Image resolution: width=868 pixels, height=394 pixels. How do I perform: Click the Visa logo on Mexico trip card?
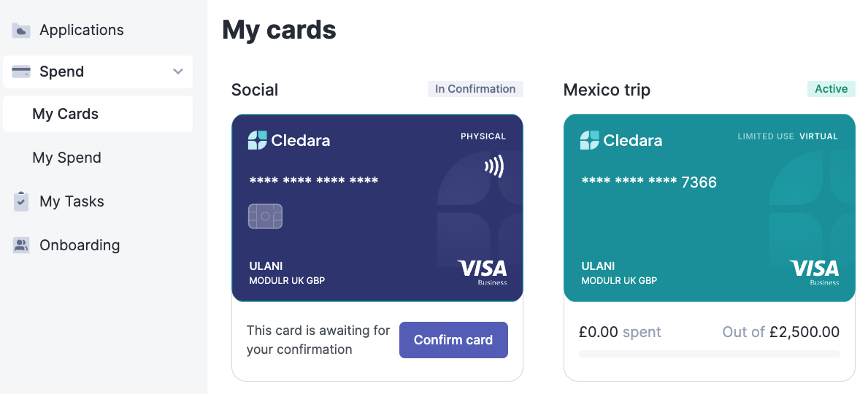[x=815, y=272]
